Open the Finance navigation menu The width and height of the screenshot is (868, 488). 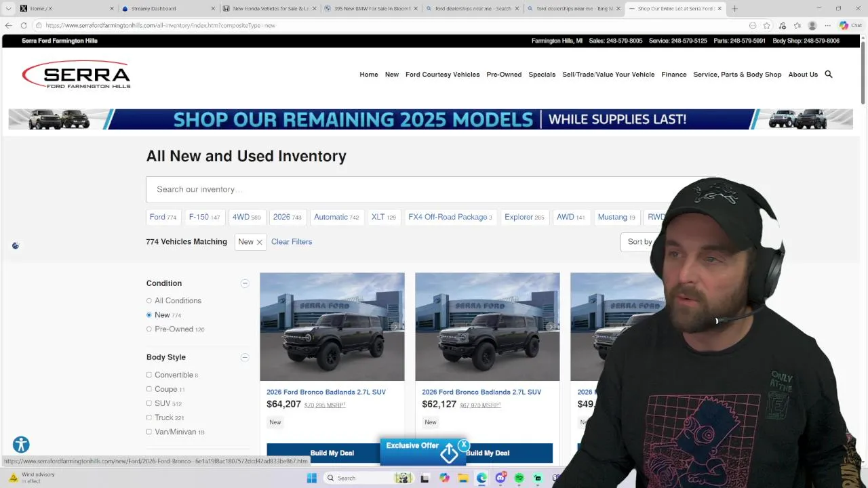[674, 75]
